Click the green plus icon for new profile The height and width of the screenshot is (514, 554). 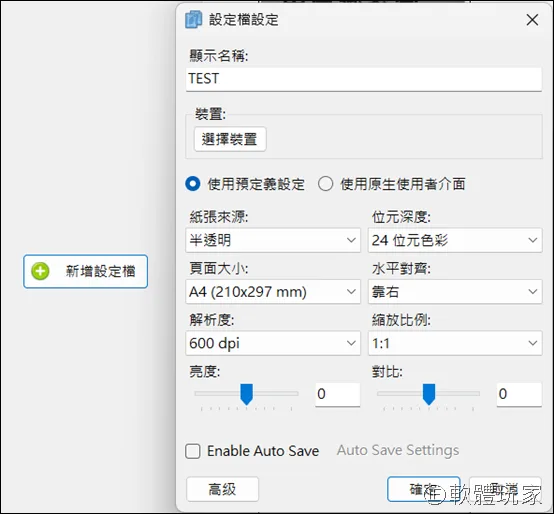[x=40, y=271]
